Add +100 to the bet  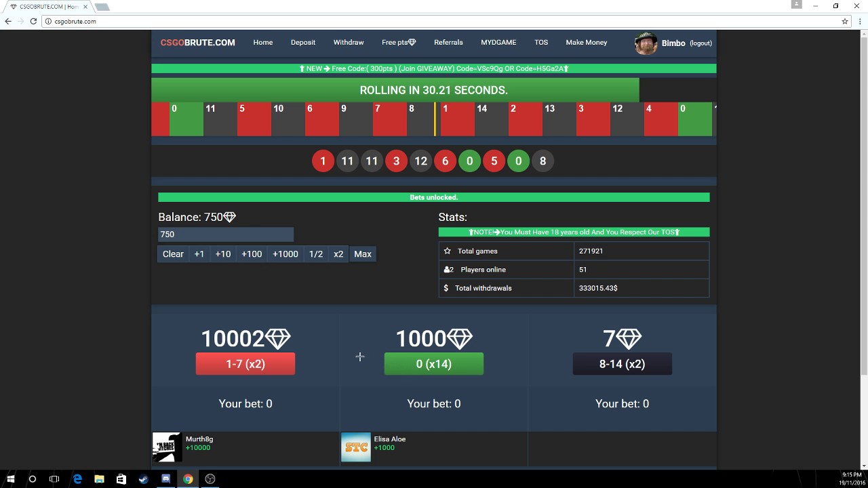tap(252, 253)
